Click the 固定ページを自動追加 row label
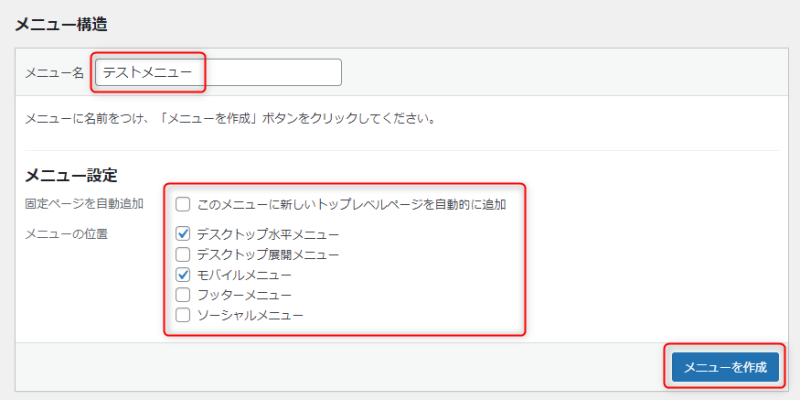Viewport: 800px width, 400px height. pyautogui.click(x=84, y=204)
